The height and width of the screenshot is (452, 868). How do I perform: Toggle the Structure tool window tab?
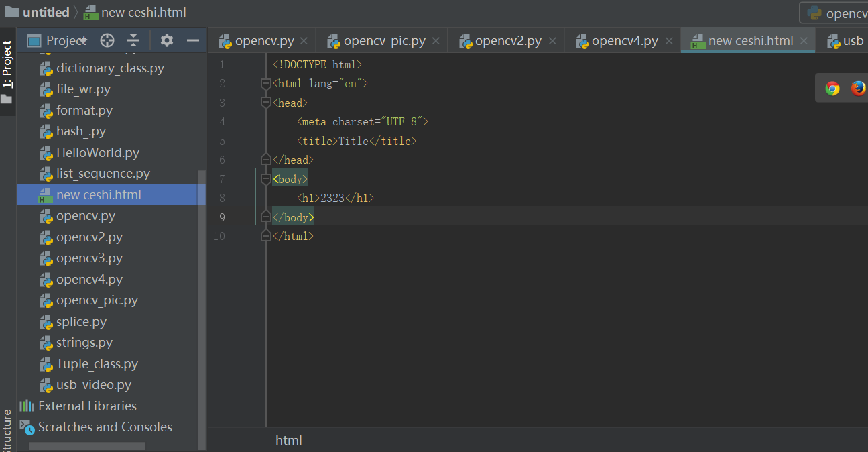[7, 431]
